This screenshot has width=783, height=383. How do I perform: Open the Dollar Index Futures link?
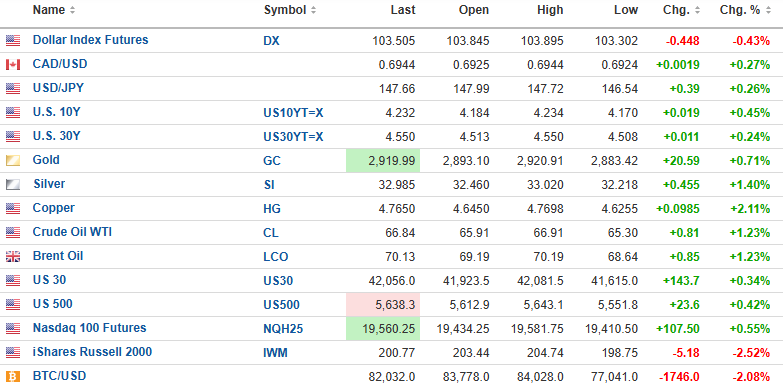pyautogui.click(x=90, y=39)
